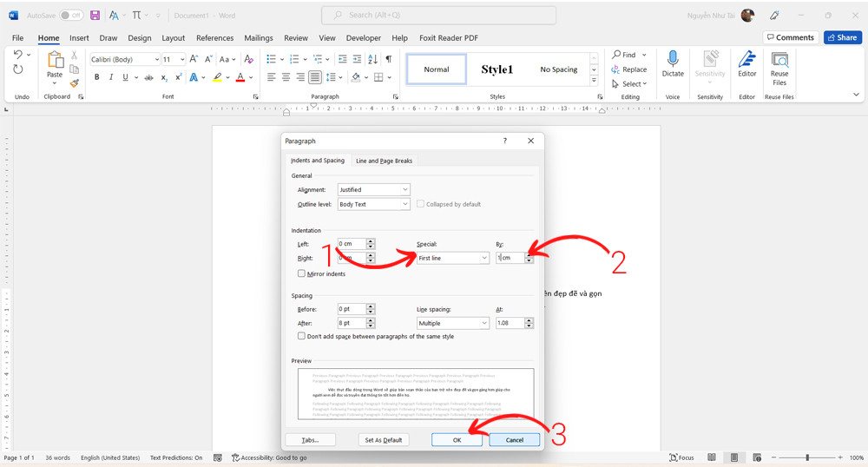This screenshot has width=868, height=467.
Task: Click the Save floppy disk icon
Action: click(x=95, y=16)
